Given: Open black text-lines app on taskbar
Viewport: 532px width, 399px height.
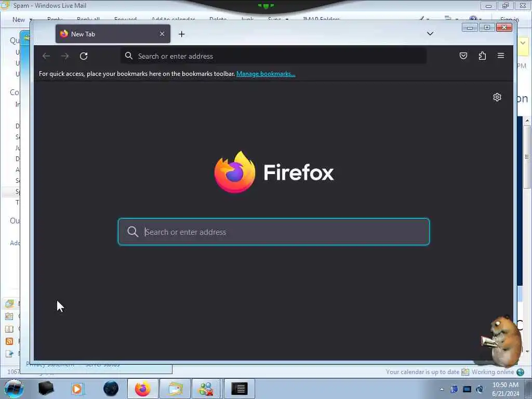Looking at the screenshot, I should coord(239,389).
